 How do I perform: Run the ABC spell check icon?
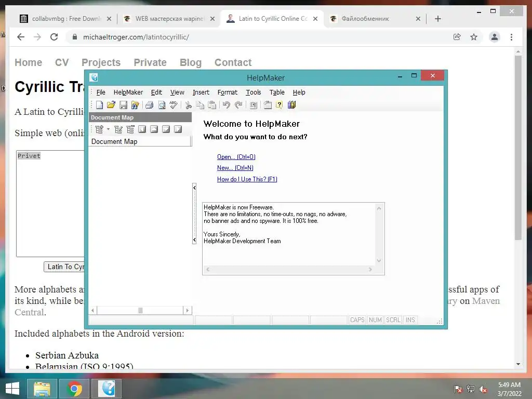[174, 105]
